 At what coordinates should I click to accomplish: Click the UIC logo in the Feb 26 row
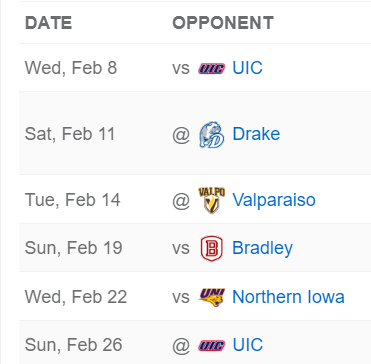(x=212, y=345)
